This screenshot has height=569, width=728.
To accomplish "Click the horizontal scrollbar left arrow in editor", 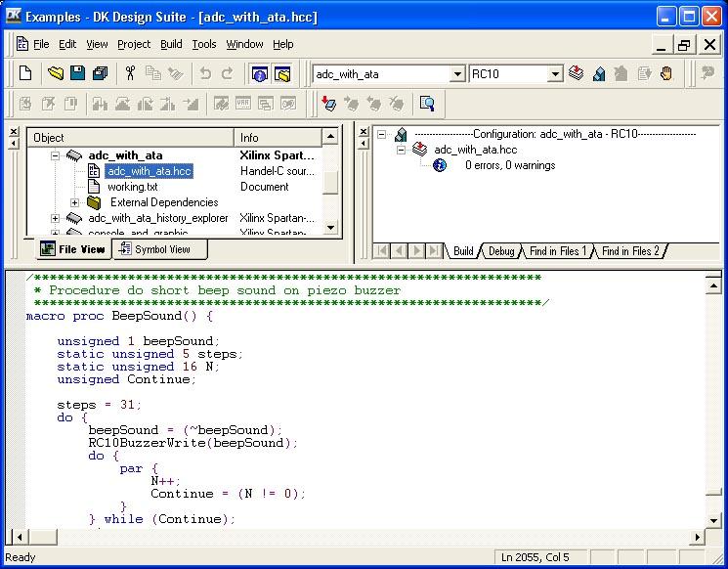I will (20, 537).
